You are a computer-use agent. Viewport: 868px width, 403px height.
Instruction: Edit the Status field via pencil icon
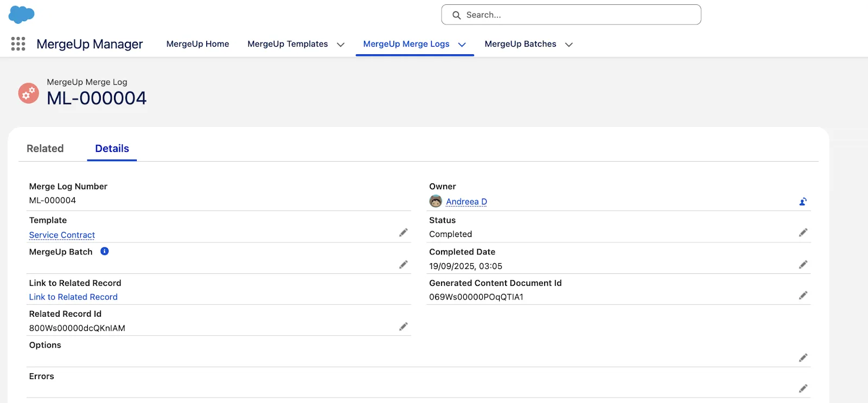pos(803,233)
